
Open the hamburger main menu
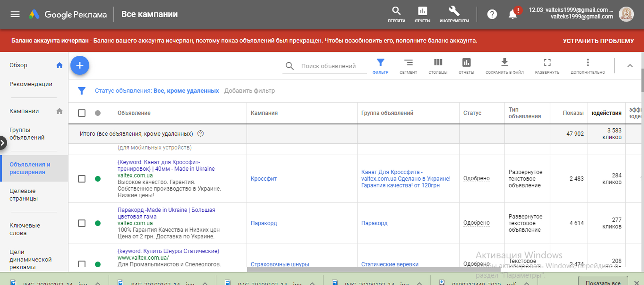(x=15, y=14)
